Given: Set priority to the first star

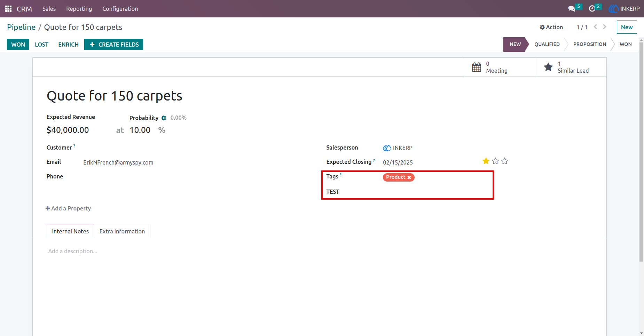Looking at the screenshot, I should [486, 161].
